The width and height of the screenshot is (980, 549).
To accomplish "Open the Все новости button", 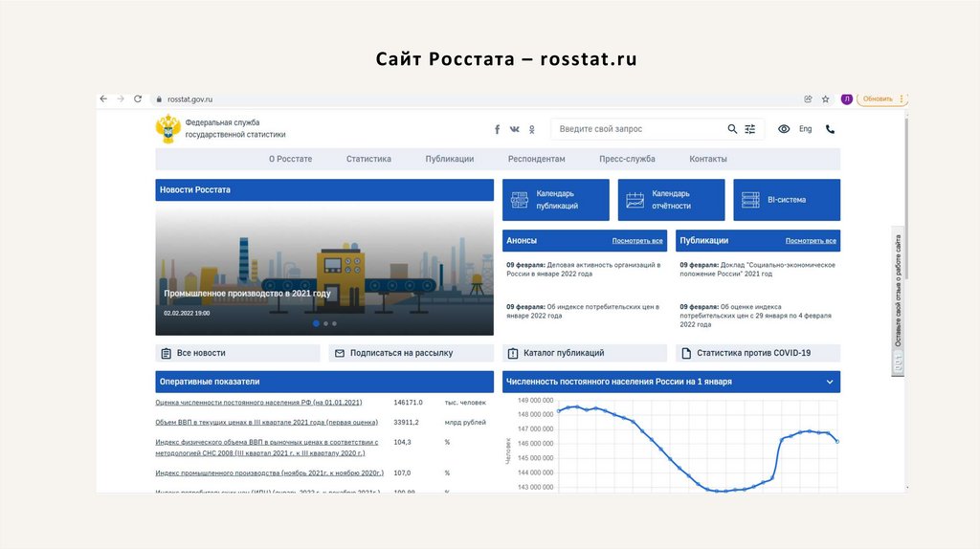I will [x=237, y=353].
